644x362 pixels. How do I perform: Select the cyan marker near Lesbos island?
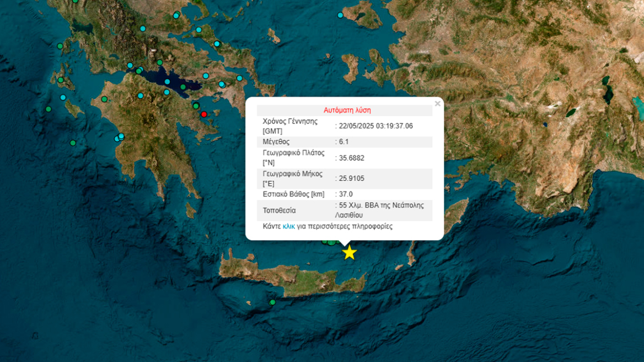[340, 15]
